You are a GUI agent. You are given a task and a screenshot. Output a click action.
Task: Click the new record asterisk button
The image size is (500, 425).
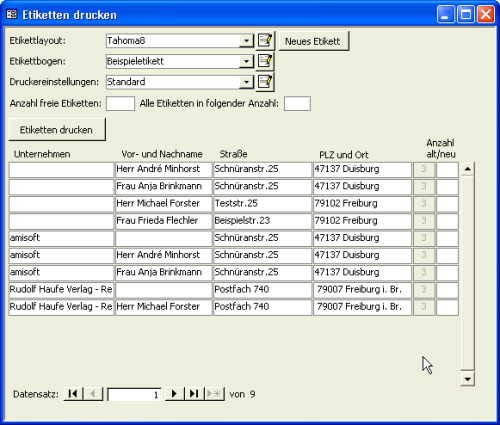(214, 394)
